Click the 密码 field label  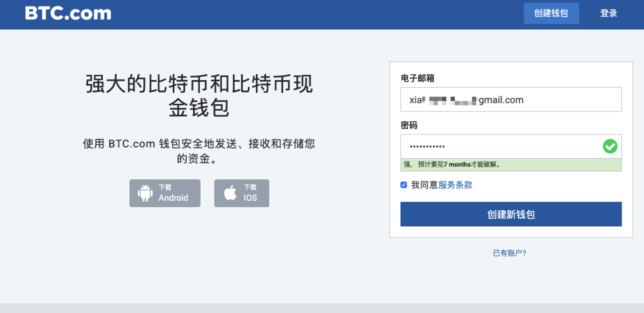tap(408, 125)
